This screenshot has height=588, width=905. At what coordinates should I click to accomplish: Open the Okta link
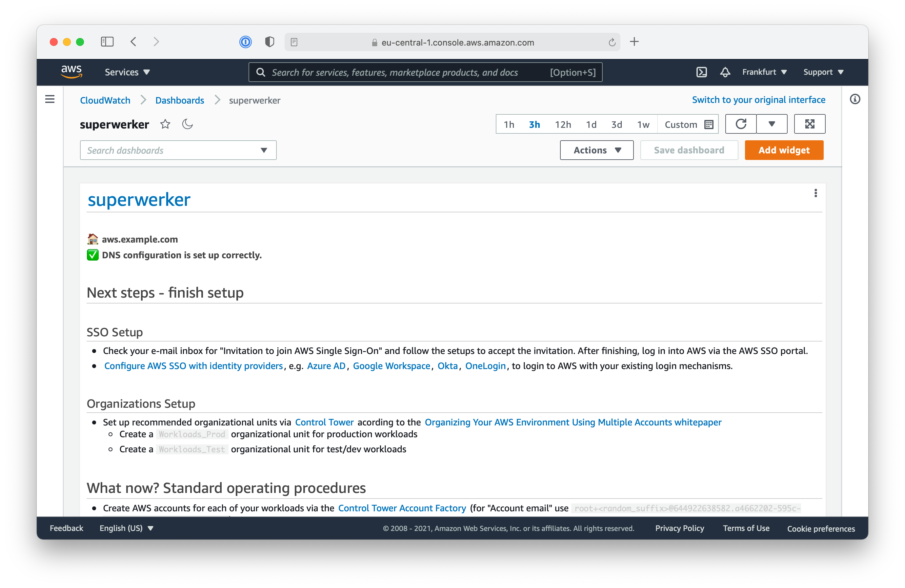click(447, 366)
